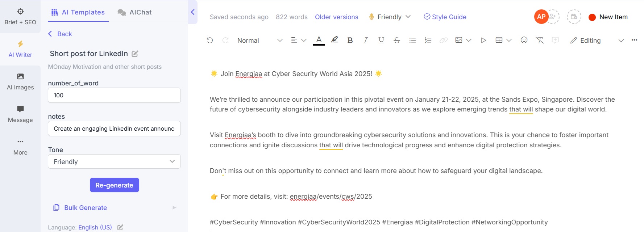The width and height of the screenshot is (644, 232).
Task: Expand the Editing mode dropdown
Action: coord(621,41)
